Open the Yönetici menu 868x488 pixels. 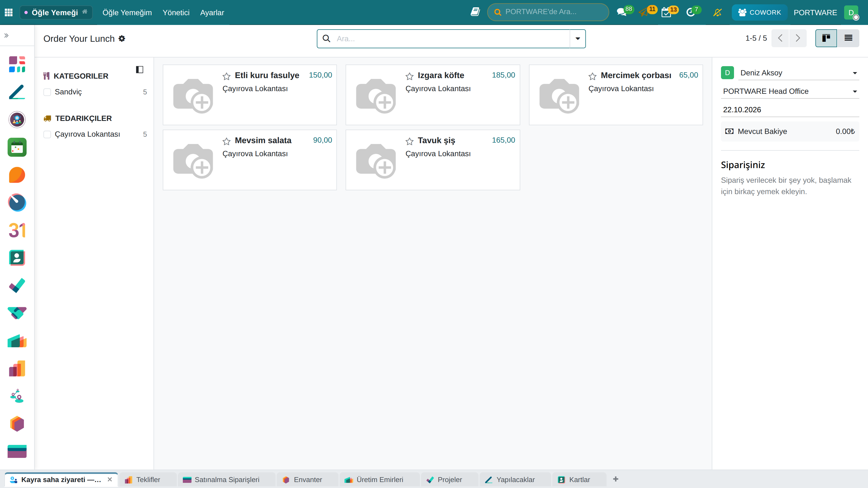pos(176,12)
